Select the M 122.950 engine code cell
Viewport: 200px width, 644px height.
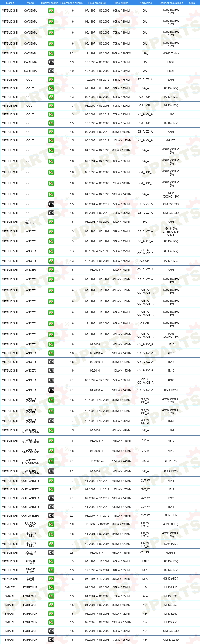171,622
